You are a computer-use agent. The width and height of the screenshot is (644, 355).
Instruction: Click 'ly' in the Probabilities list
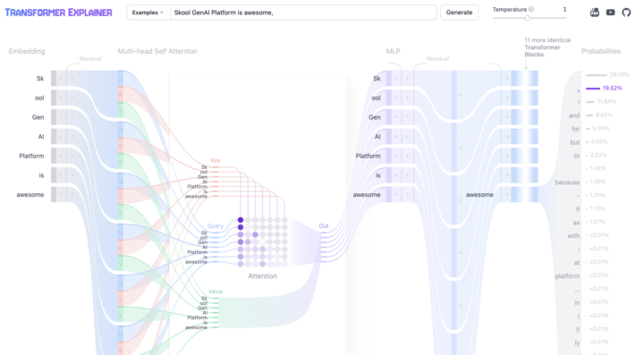tap(578, 342)
